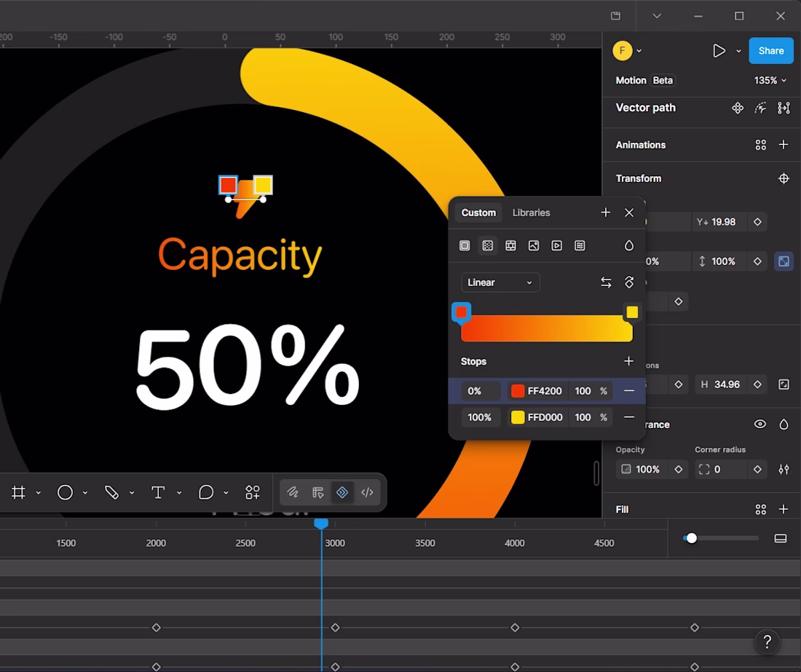Toggle layer visibility eye in Appearance
Screen dimensions: 801x672
coord(760,424)
